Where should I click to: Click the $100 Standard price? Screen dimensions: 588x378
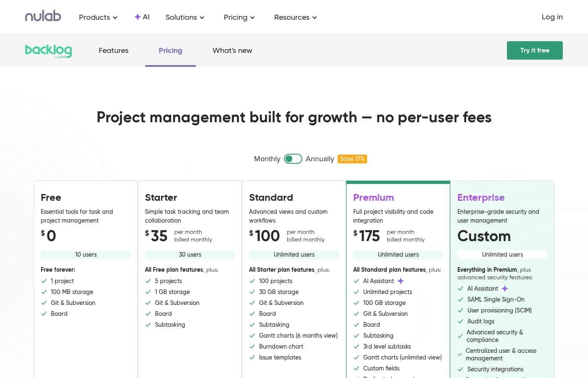(x=265, y=236)
